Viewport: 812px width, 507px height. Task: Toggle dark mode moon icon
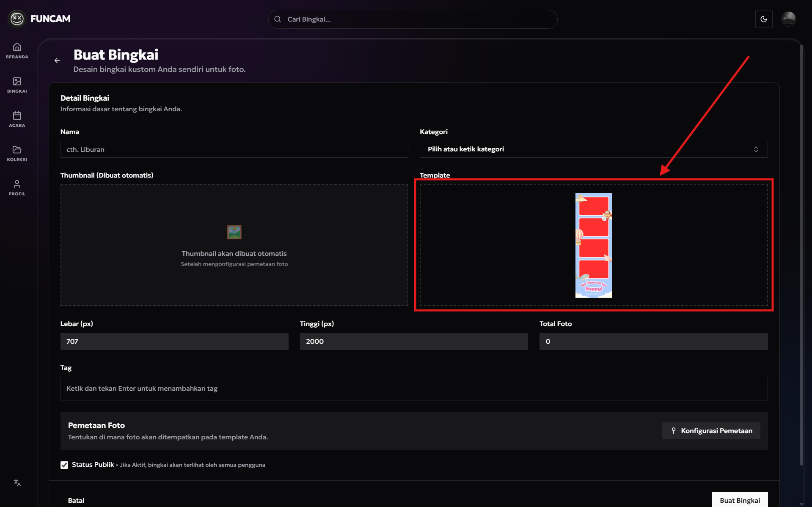click(763, 19)
